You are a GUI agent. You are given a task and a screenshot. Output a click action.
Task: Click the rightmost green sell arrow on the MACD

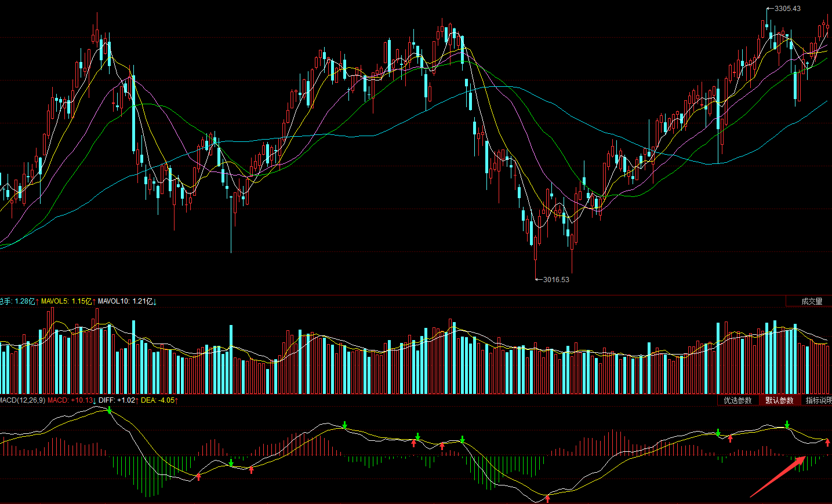(787, 425)
